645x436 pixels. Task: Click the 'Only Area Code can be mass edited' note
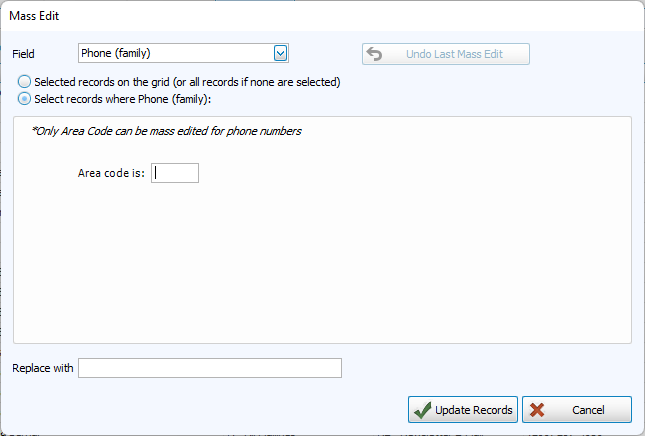(x=166, y=131)
